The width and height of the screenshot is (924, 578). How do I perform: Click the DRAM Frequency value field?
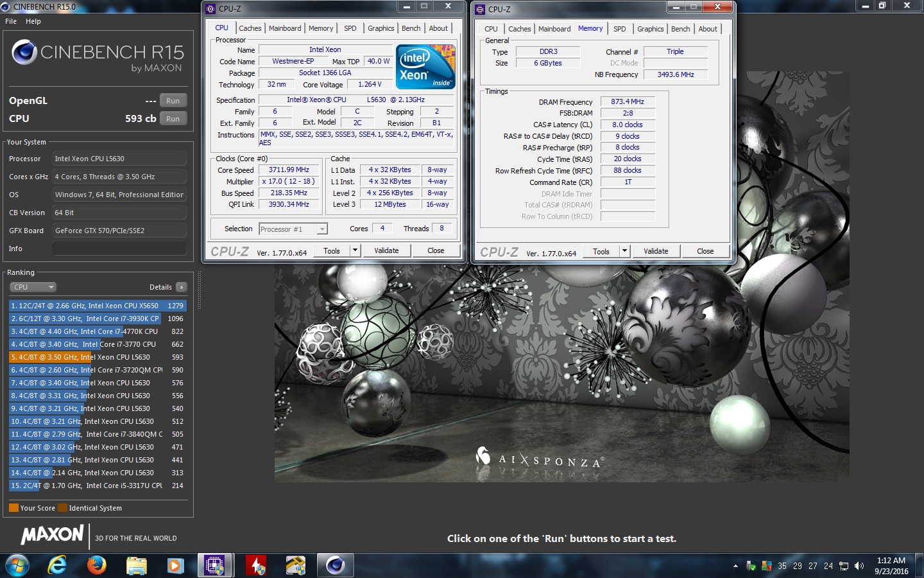point(628,101)
